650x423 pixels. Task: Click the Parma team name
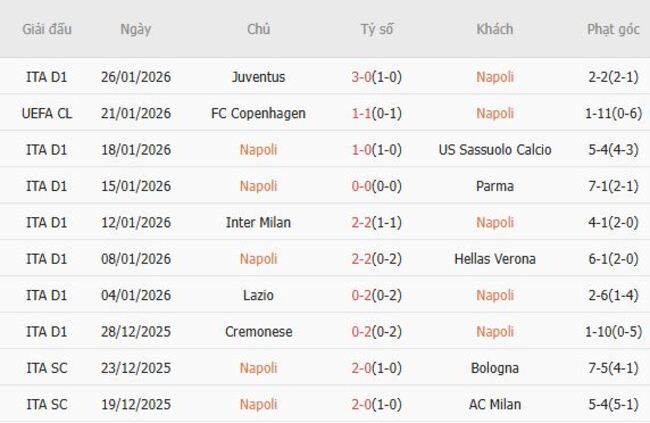coord(494,186)
